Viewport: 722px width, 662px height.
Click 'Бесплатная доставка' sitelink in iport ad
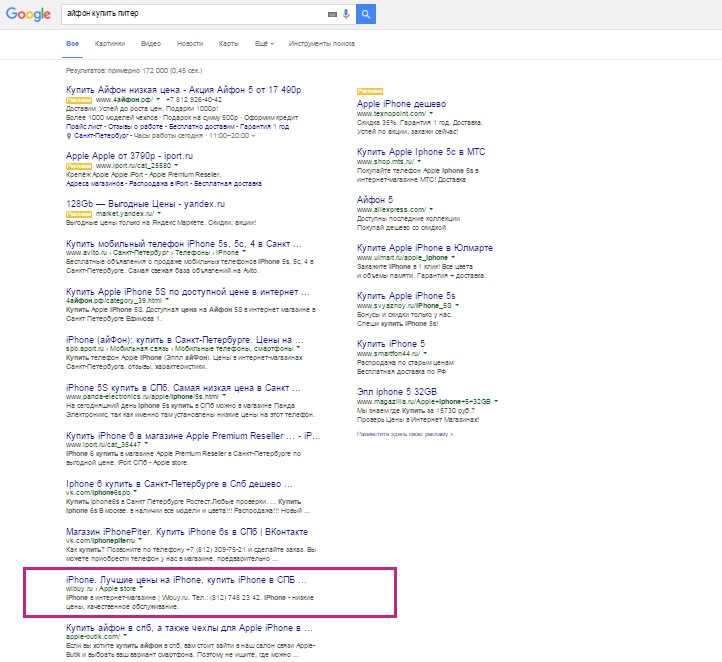click(x=227, y=184)
